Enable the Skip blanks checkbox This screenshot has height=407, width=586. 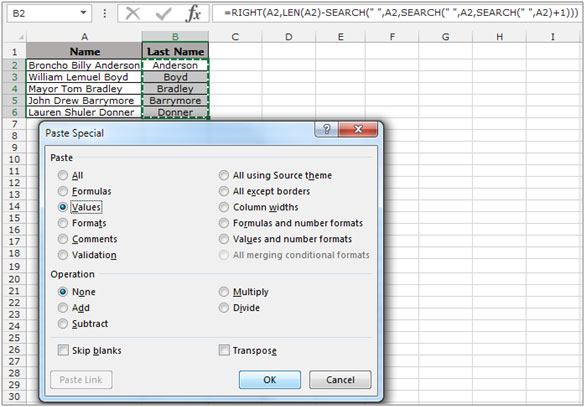point(63,350)
